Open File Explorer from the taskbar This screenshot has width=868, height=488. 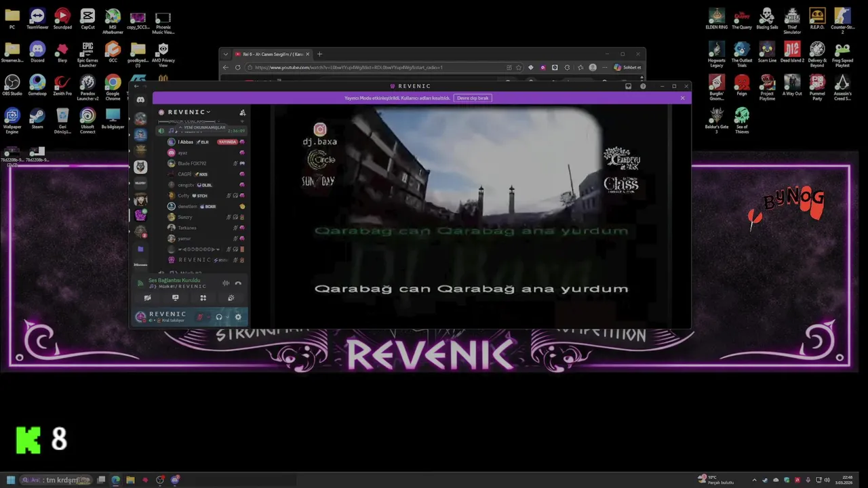tap(130, 480)
